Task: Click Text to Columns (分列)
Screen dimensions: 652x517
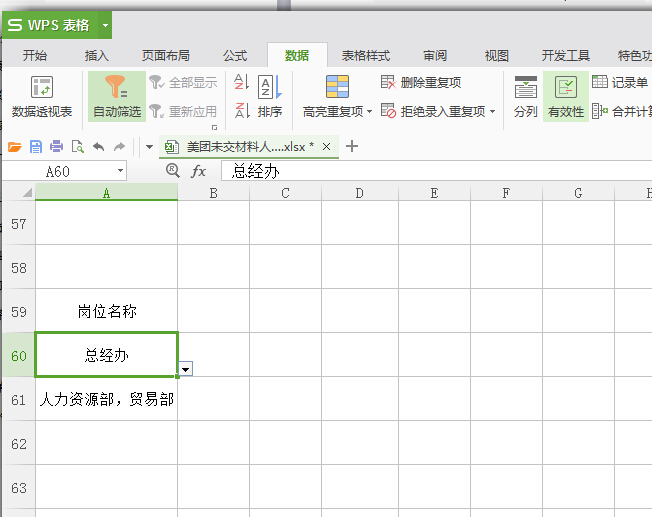Action: click(526, 96)
